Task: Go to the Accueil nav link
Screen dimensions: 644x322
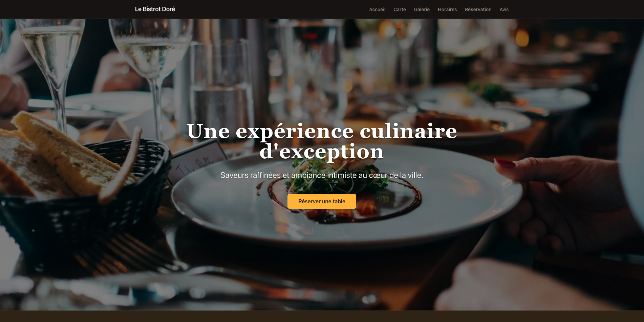Action: (377, 9)
